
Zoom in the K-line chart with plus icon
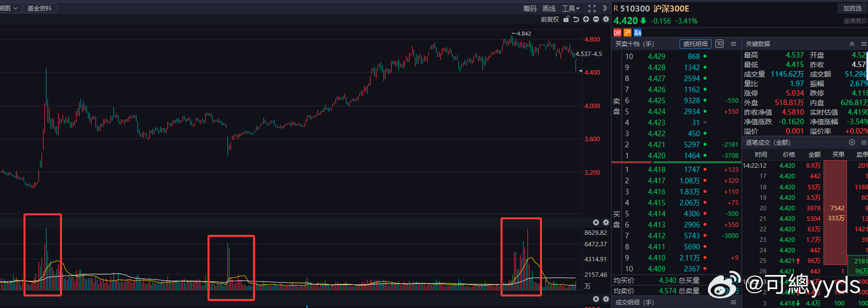[586, 19]
